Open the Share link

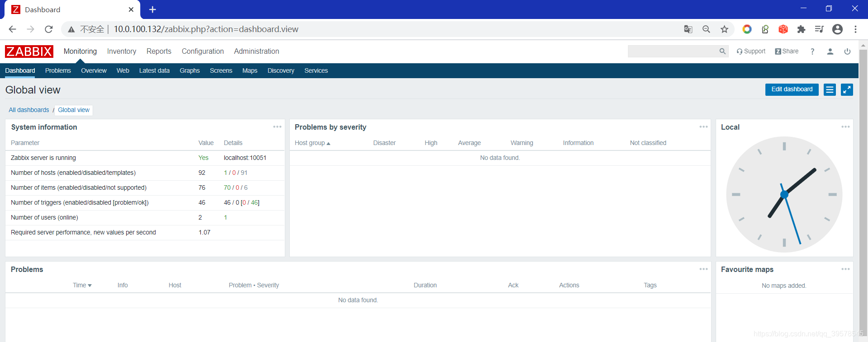(x=787, y=52)
